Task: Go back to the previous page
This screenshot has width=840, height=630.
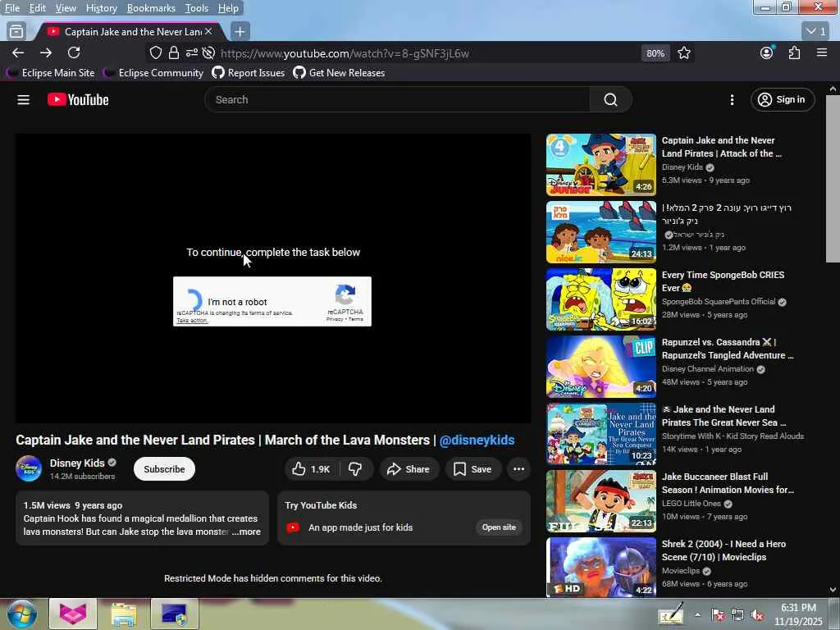Action: (x=18, y=53)
